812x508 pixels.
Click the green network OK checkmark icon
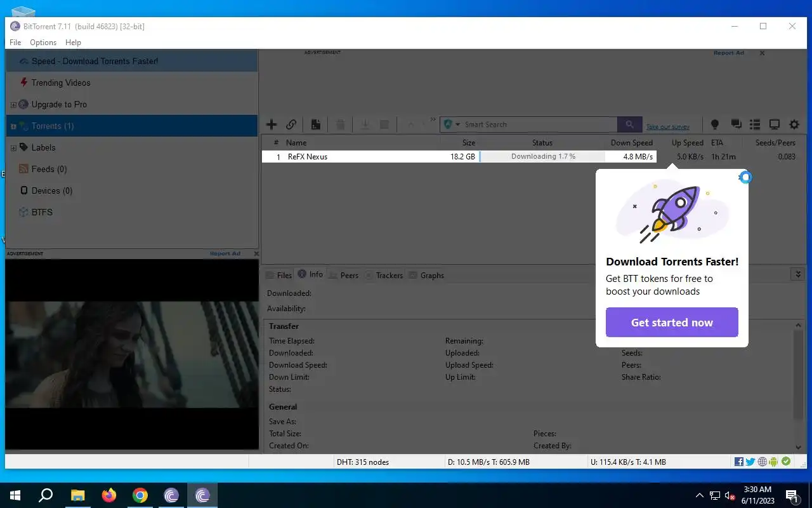pos(786,462)
